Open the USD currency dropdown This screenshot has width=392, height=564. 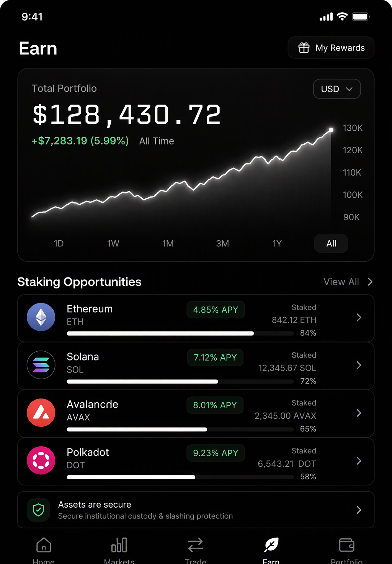tap(337, 89)
